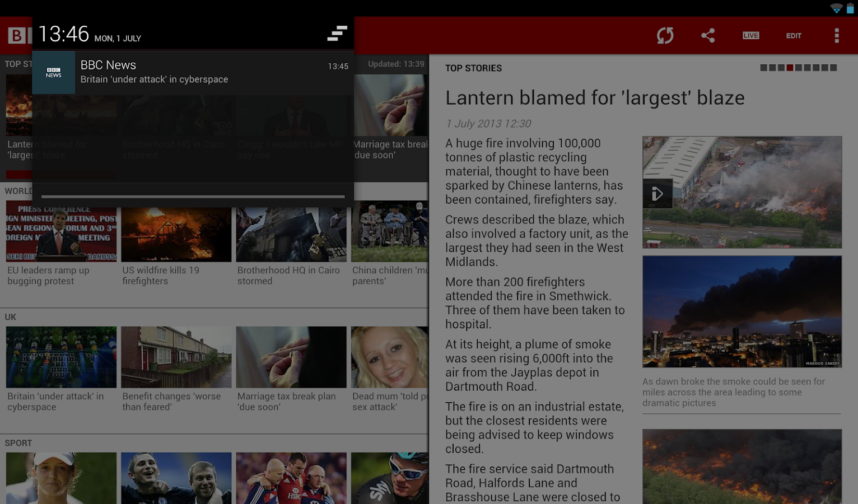Viewport: 858px width, 504px height.
Task: Switch to the TOP STORIES section
Action: 473,68
